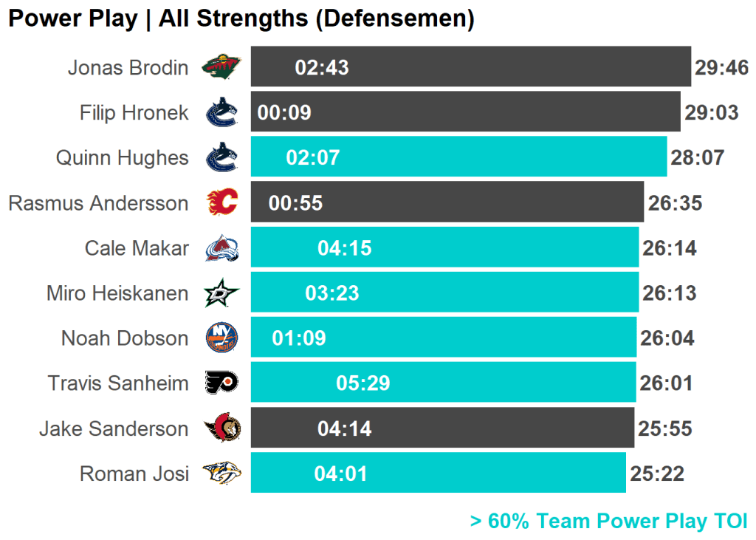Screen dimensions: 756x540
Task: Select the Calgary Flames logo icon
Action: click(x=221, y=202)
